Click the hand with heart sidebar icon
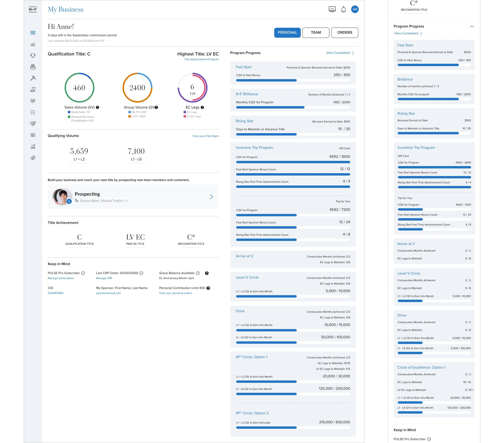This screenshot has width=504, height=443. pos(33,90)
